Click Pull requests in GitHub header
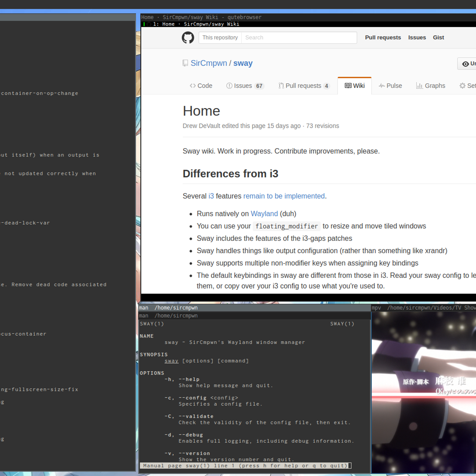This screenshot has width=476, height=476. tap(383, 37)
